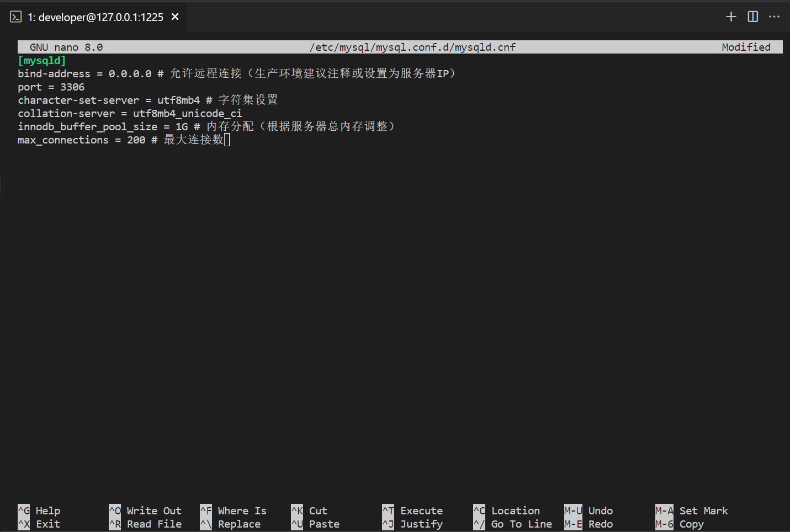The image size is (790, 532).
Task: Click the Modified status indicator
Action: 746,47
